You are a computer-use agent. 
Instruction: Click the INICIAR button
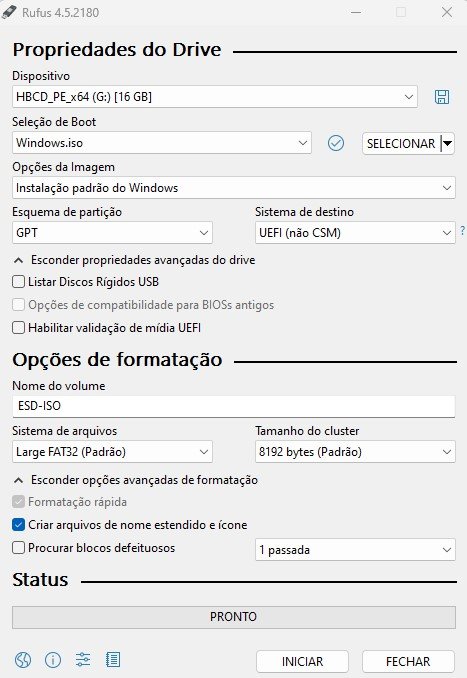[302, 662]
